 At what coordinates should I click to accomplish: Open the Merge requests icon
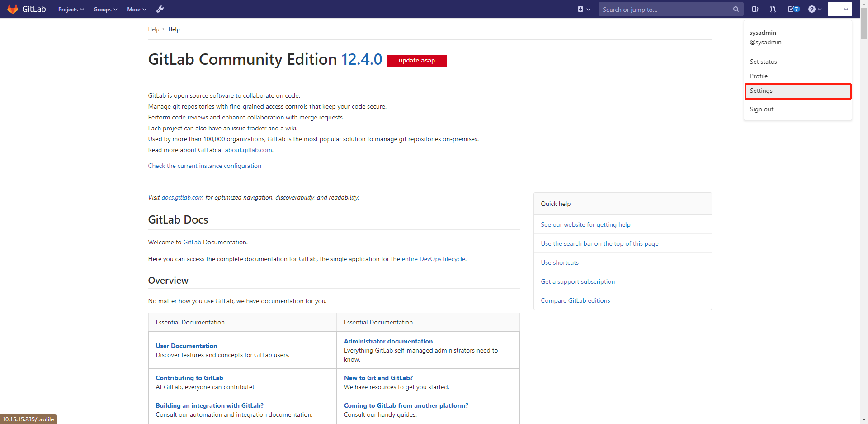pos(773,9)
